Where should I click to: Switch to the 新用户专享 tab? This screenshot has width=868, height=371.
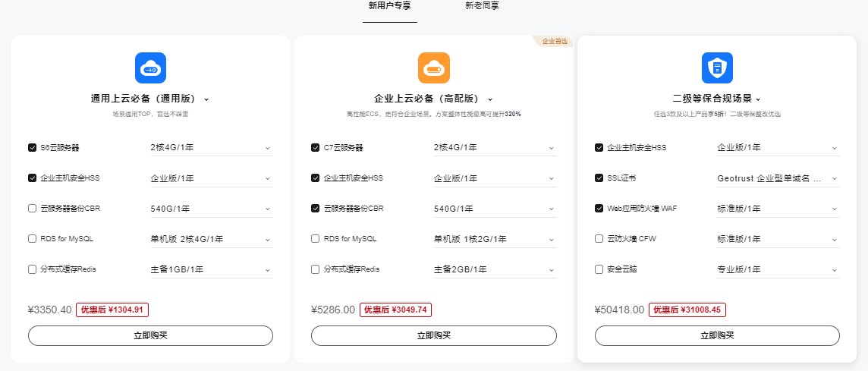pos(390,6)
